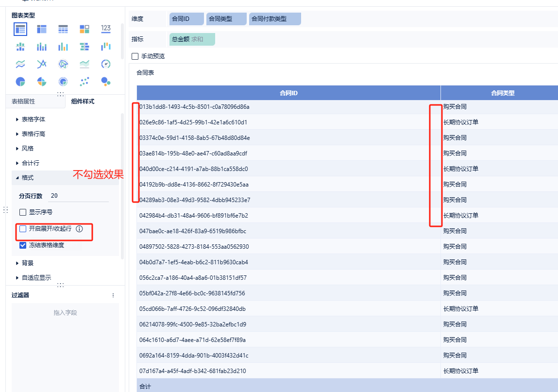Image resolution: width=558 pixels, height=392 pixels.
Task: Choose the donut ring chart icon
Action: [63, 82]
